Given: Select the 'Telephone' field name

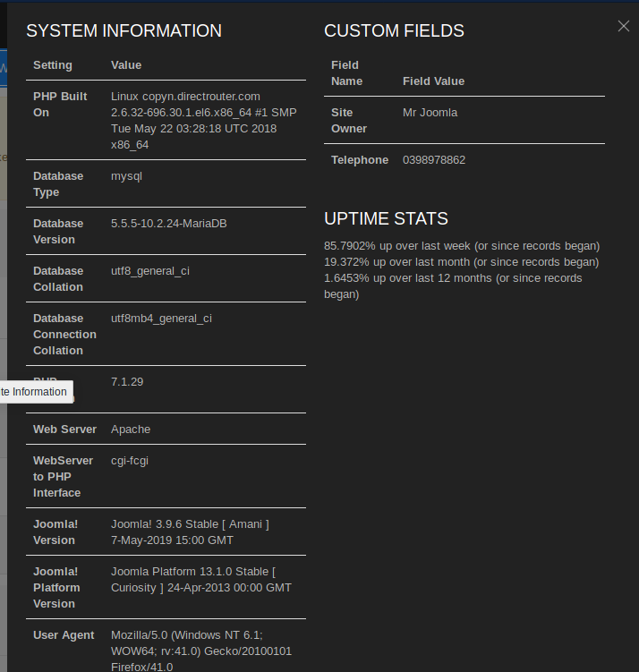Looking at the screenshot, I should (x=360, y=160).
